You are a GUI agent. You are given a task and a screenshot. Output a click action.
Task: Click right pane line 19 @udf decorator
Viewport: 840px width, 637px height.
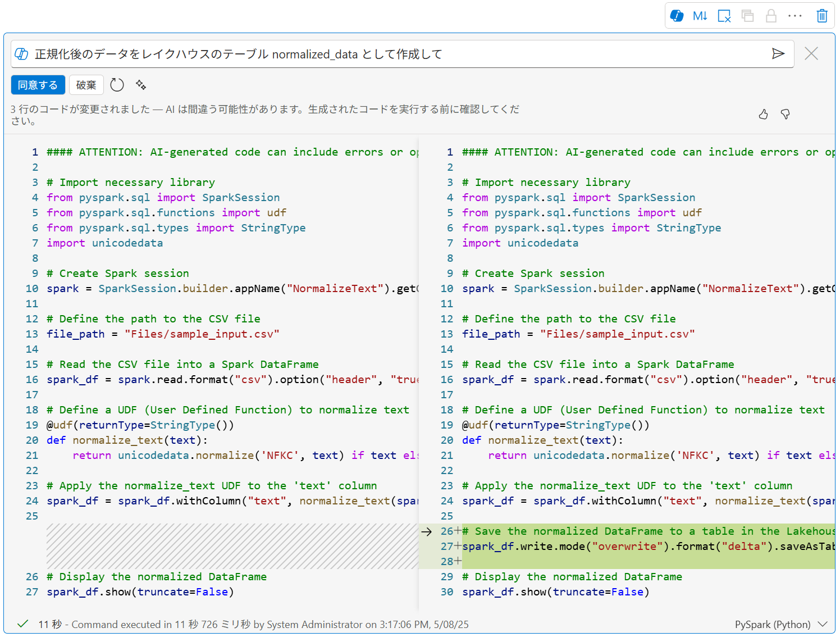point(556,425)
